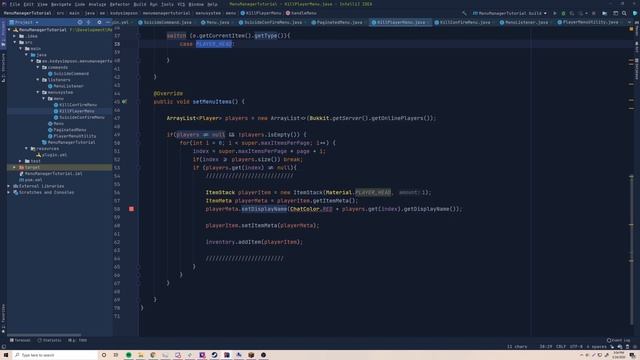640x360 pixels.
Task: Collapse the src folder
Action: click(x=15, y=42)
